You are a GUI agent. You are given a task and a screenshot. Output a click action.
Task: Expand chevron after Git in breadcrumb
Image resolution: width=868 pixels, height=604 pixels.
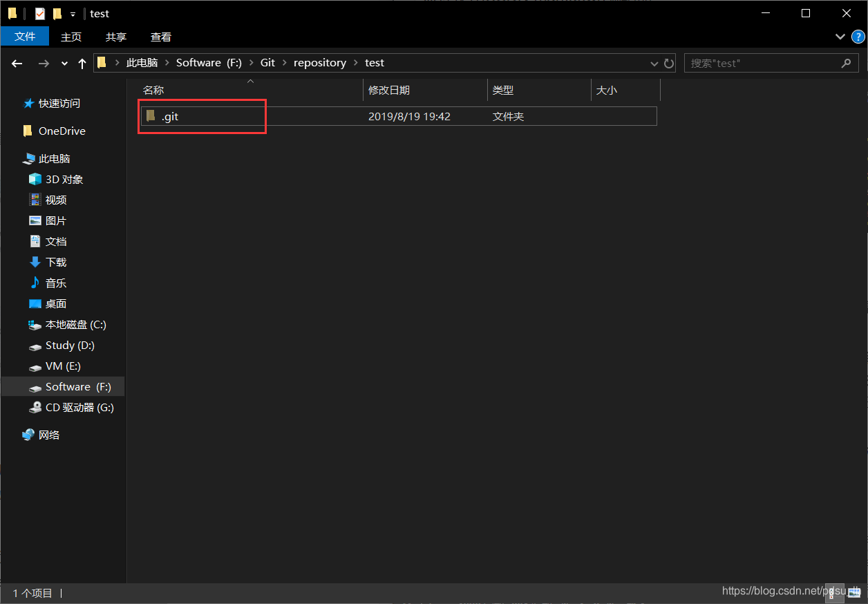[284, 63]
